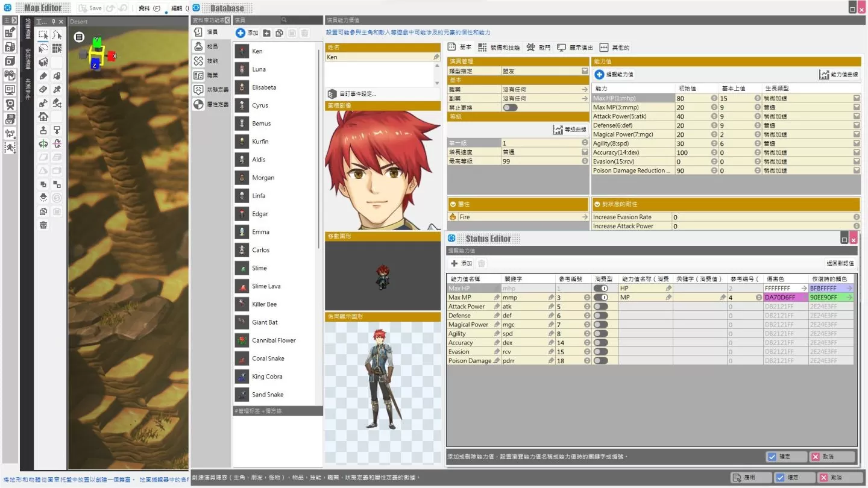This screenshot has width=868, height=488.
Task: Lower terrain with the down-arrow tool
Action: (x=57, y=130)
